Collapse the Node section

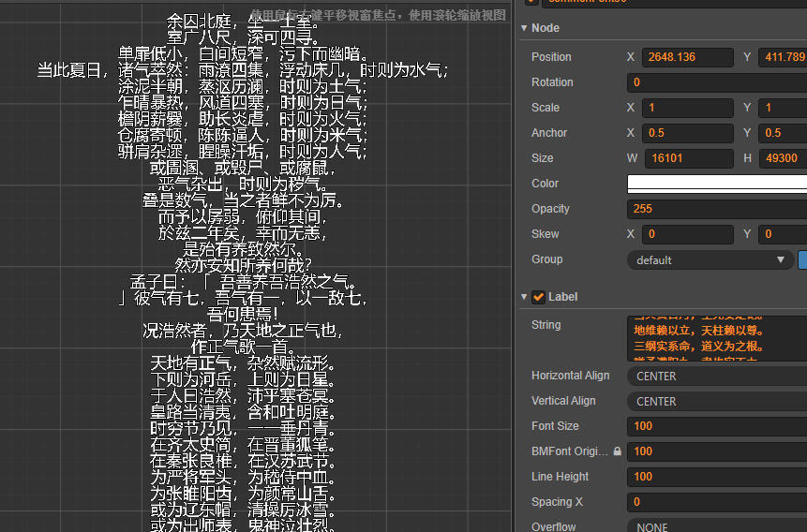coord(524,28)
